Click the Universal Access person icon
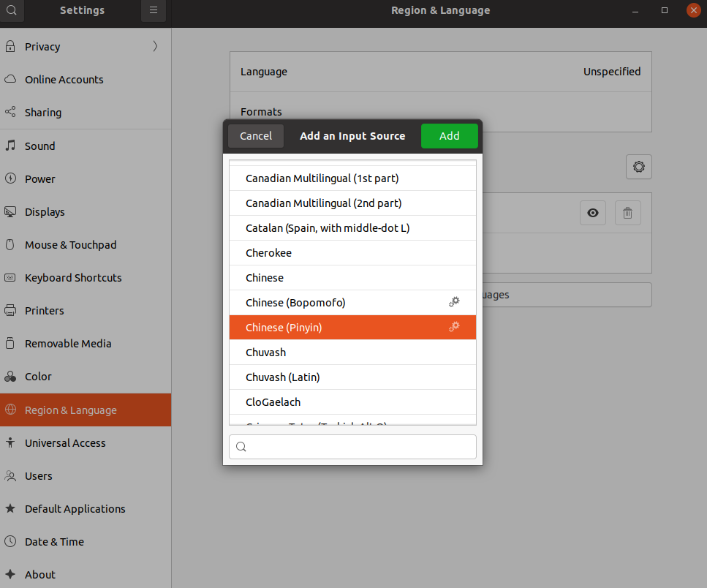Image resolution: width=707 pixels, height=588 pixels. coord(10,442)
